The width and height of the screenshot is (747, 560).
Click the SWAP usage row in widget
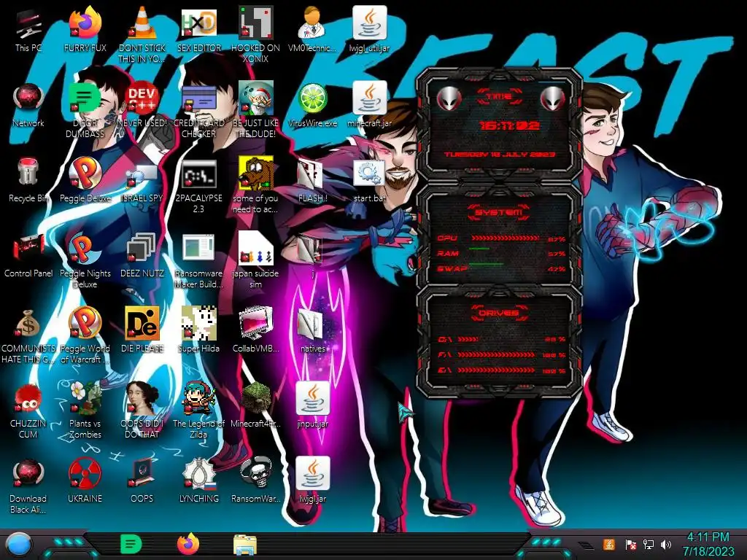(501, 268)
